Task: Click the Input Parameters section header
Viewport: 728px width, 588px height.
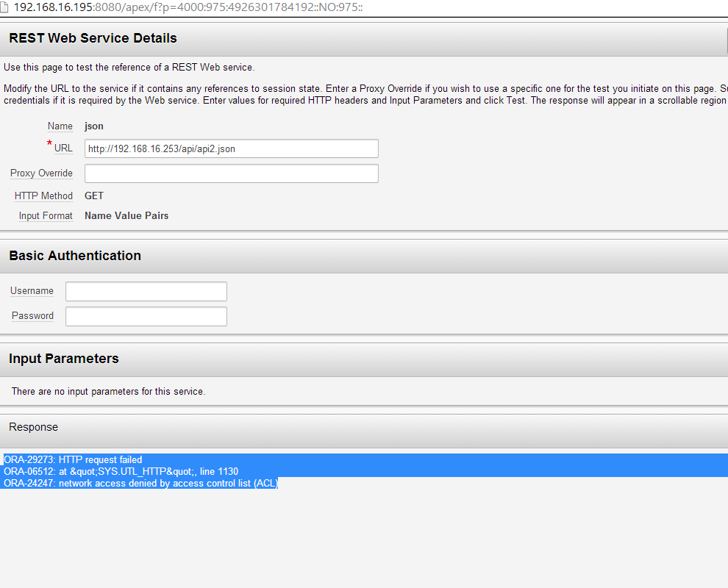Action: pyautogui.click(x=64, y=359)
